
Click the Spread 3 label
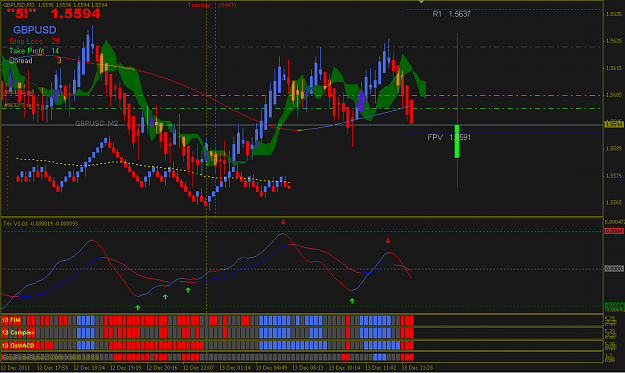[35, 61]
